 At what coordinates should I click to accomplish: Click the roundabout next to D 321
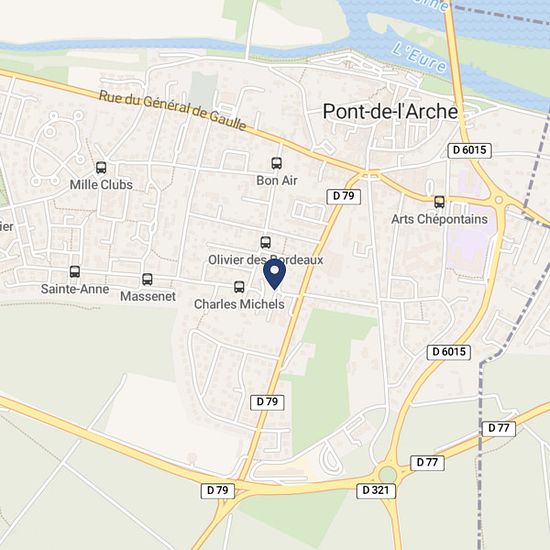387,475
